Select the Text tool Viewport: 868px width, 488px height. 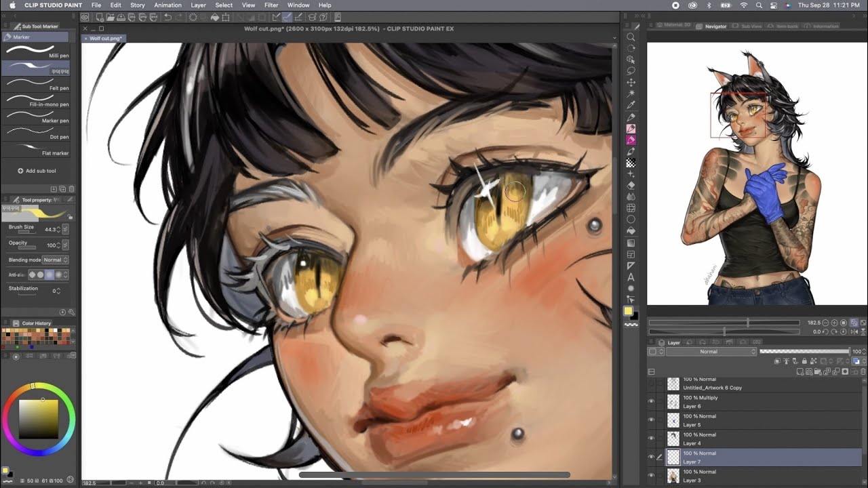click(x=631, y=277)
